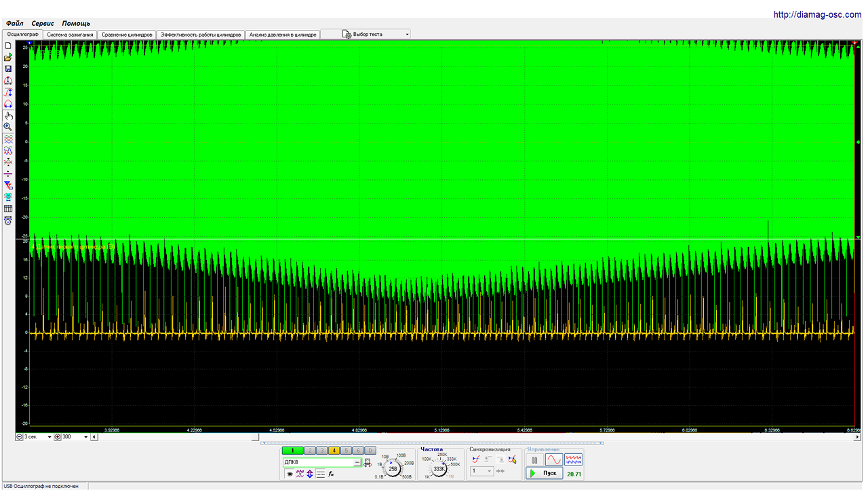Select channel 5 button
This screenshot has height=492, width=868.
coord(347,451)
